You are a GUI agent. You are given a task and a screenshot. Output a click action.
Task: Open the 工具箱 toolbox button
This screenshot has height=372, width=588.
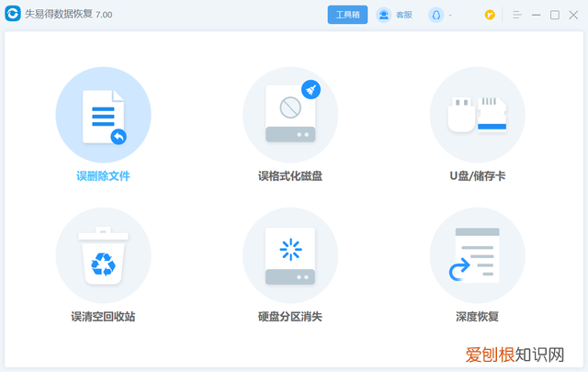point(347,15)
